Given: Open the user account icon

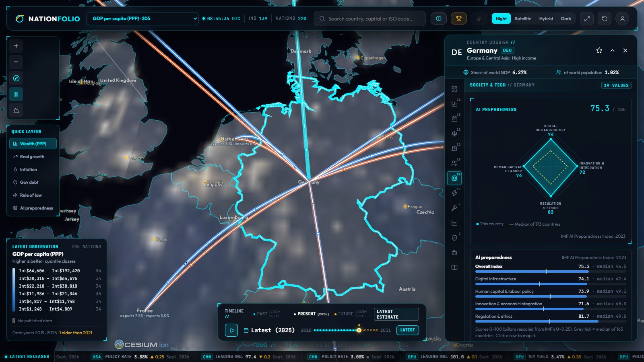Looking at the screenshot, I should point(622,19).
